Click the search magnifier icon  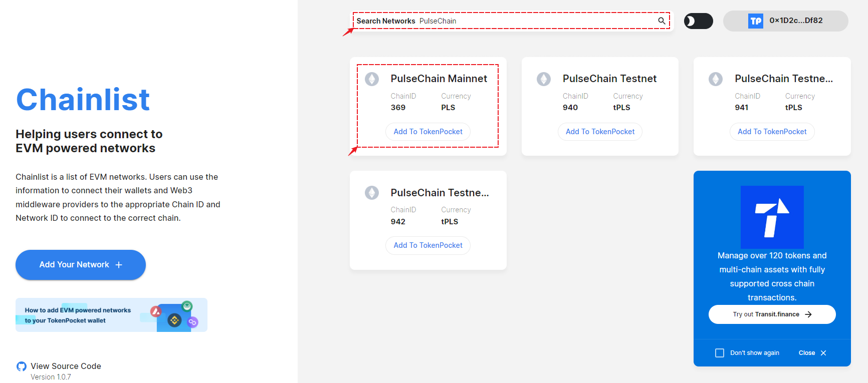pos(662,21)
